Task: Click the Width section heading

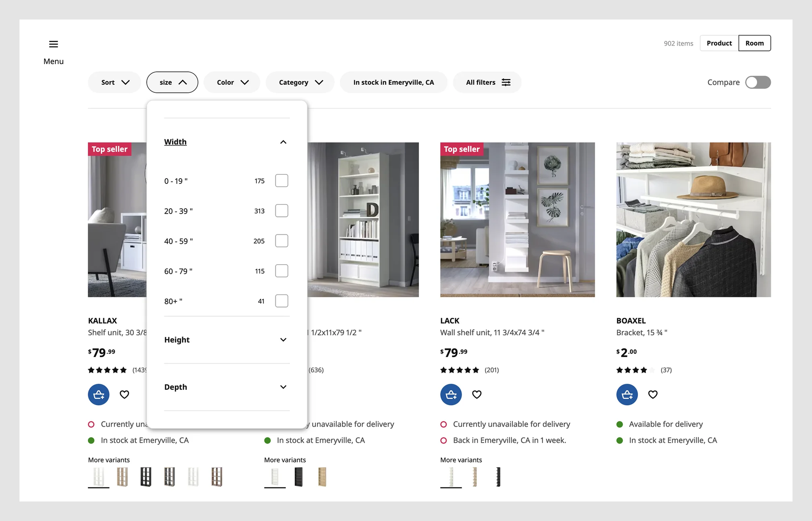Action: coord(175,142)
